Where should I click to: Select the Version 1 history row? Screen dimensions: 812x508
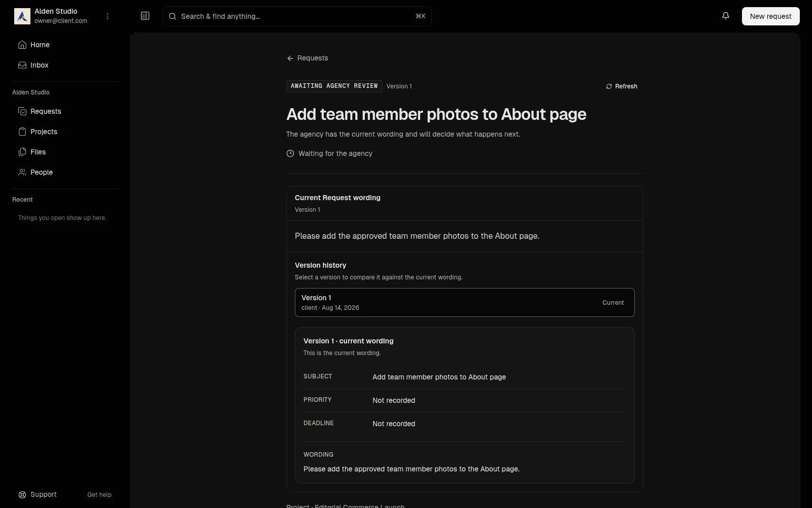click(x=465, y=302)
